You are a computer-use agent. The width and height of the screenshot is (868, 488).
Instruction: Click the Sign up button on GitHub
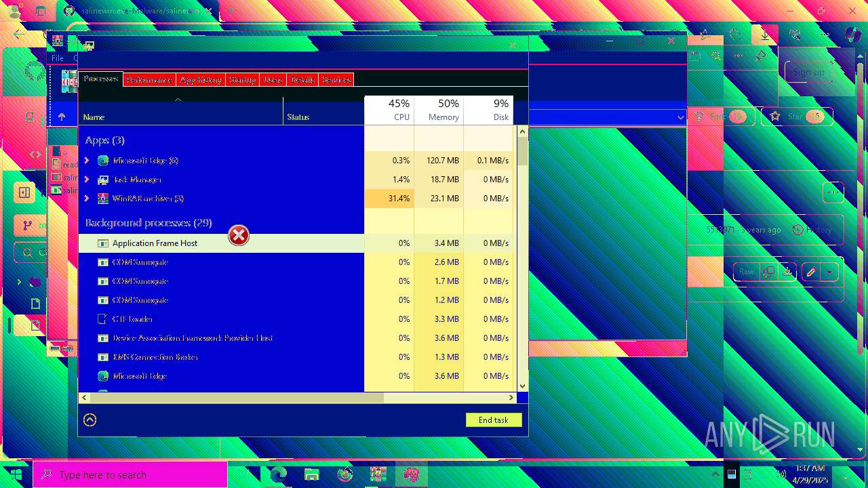coord(809,72)
